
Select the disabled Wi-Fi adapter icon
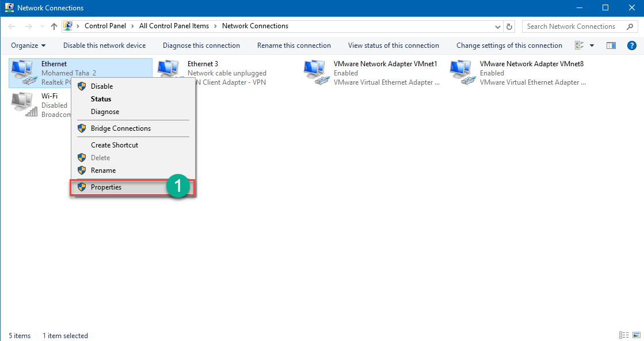tap(23, 104)
